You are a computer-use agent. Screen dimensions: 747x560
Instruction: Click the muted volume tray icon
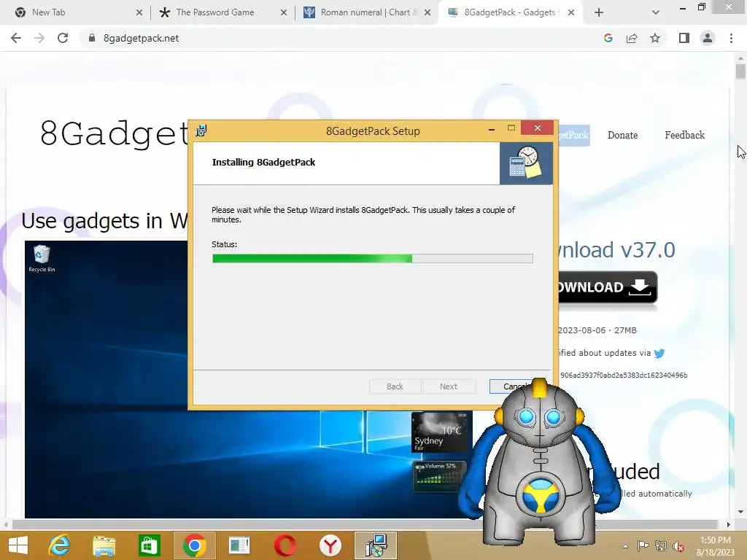click(x=678, y=546)
